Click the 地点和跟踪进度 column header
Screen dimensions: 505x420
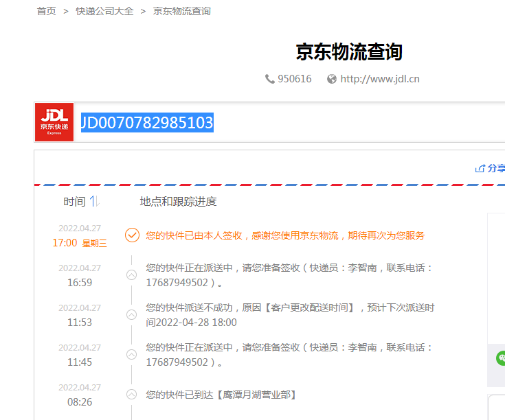click(x=178, y=202)
